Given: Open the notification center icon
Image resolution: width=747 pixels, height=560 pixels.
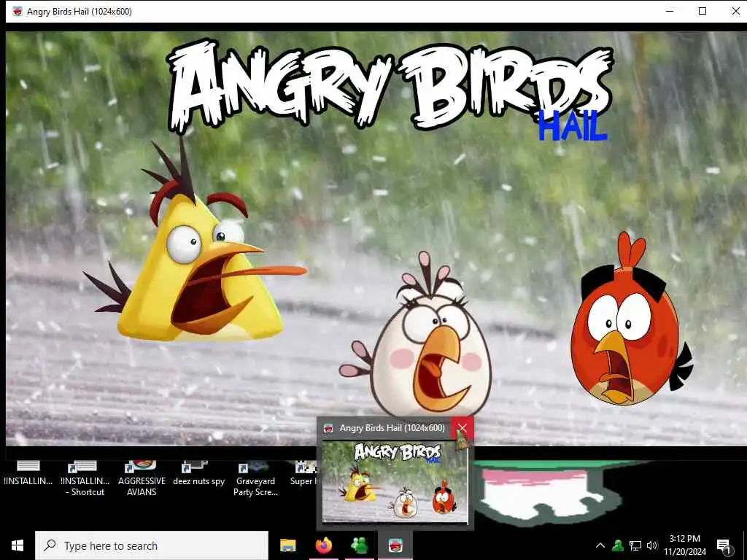Looking at the screenshot, I should pos(723,546).
